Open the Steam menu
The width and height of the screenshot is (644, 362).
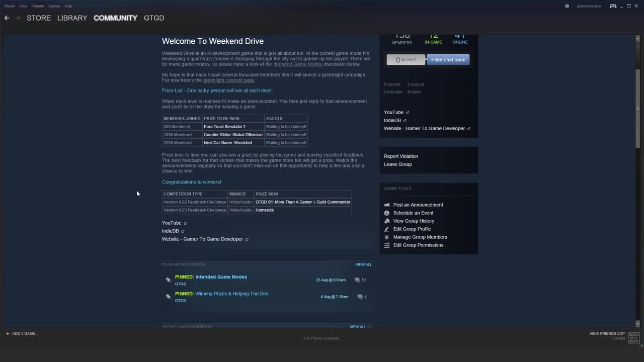9,6
